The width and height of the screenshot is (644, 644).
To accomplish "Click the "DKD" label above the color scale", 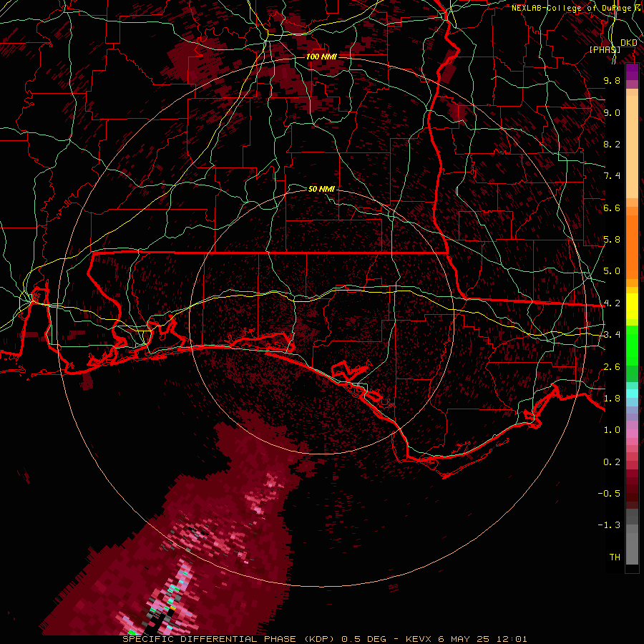I will pyautogui.click(x=629, y=43).
